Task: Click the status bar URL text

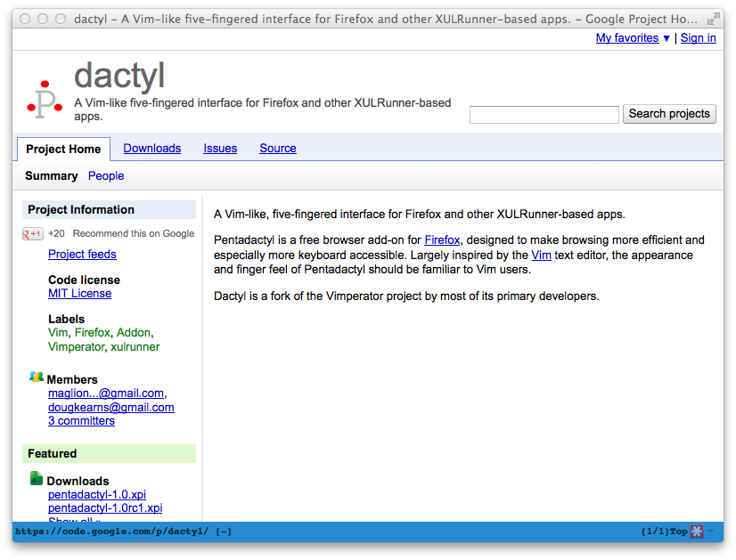Action: click(x=111, y=532)
